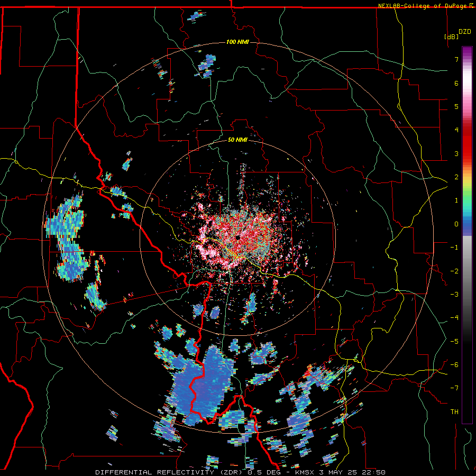Select the -5 value on the scale
This screenshot has height=476, width=476.
tap(454, 342)
